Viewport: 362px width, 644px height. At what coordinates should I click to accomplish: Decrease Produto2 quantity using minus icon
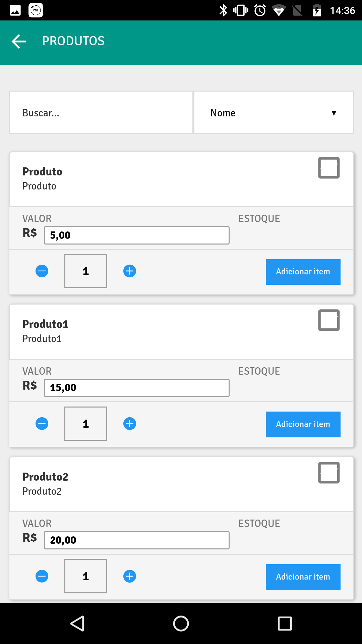42,576
